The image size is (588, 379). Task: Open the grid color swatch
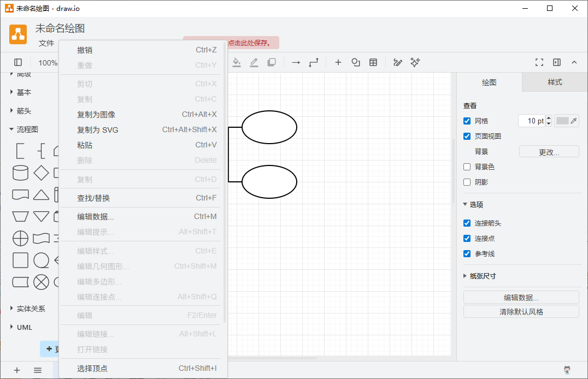point(566,121)
